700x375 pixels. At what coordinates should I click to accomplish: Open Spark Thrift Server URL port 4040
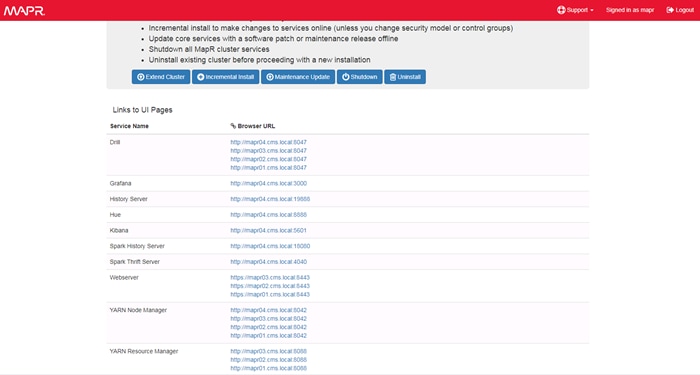268,262
